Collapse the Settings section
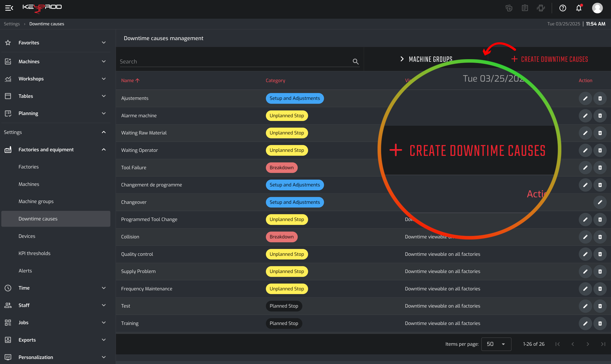The height and width of the screenshot is (364, 611). point(56,132)
